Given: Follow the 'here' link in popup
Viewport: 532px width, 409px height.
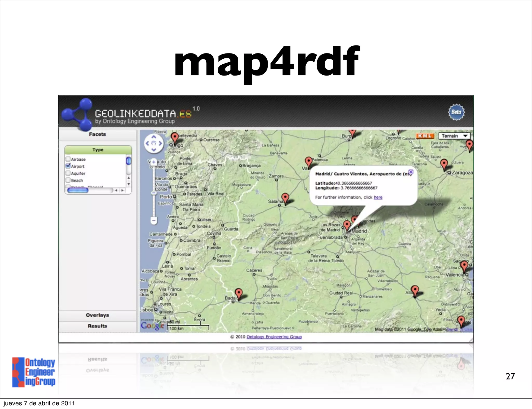Looking at the screenshot, I should [x=378, y=197].
